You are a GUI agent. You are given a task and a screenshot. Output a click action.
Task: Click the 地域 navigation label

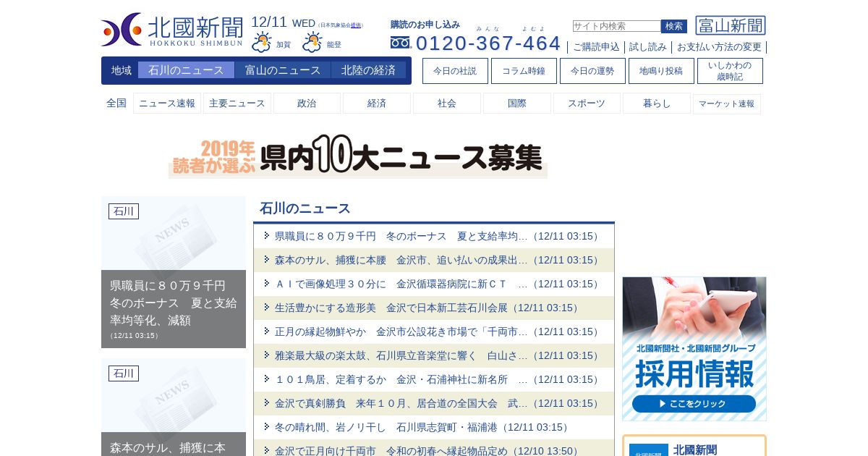(x=122, y=70)
